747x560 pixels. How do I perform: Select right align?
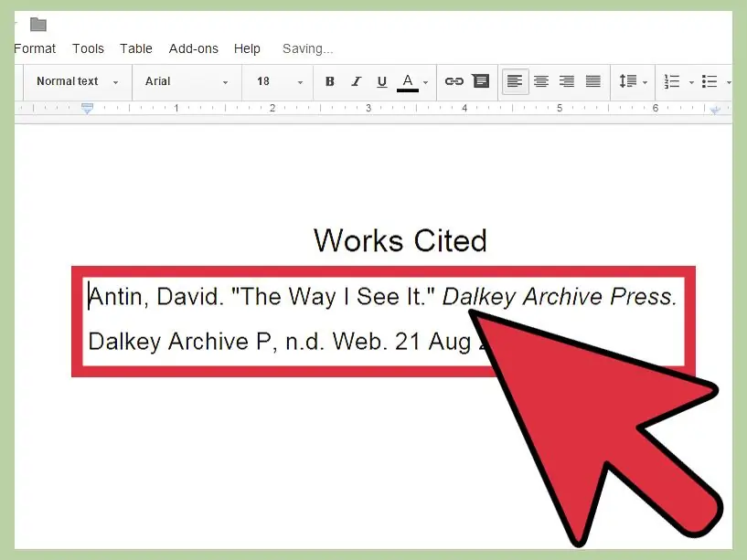click(567, 81)
